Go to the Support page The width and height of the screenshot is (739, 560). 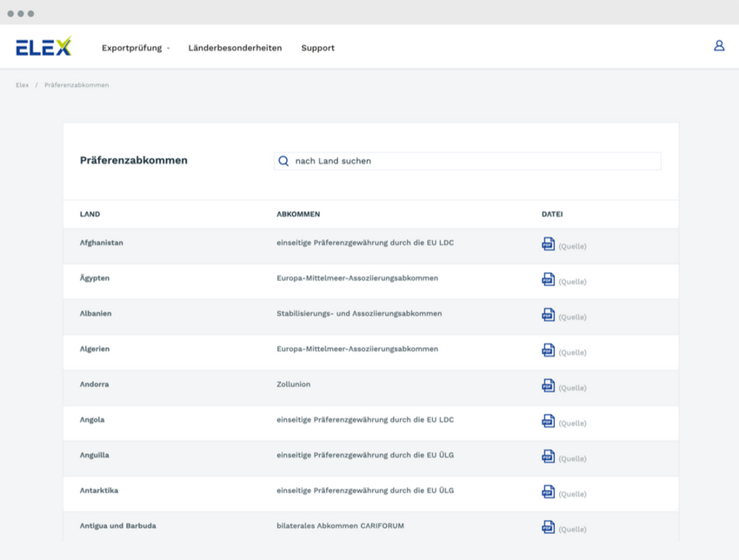(x=317, y=48)
